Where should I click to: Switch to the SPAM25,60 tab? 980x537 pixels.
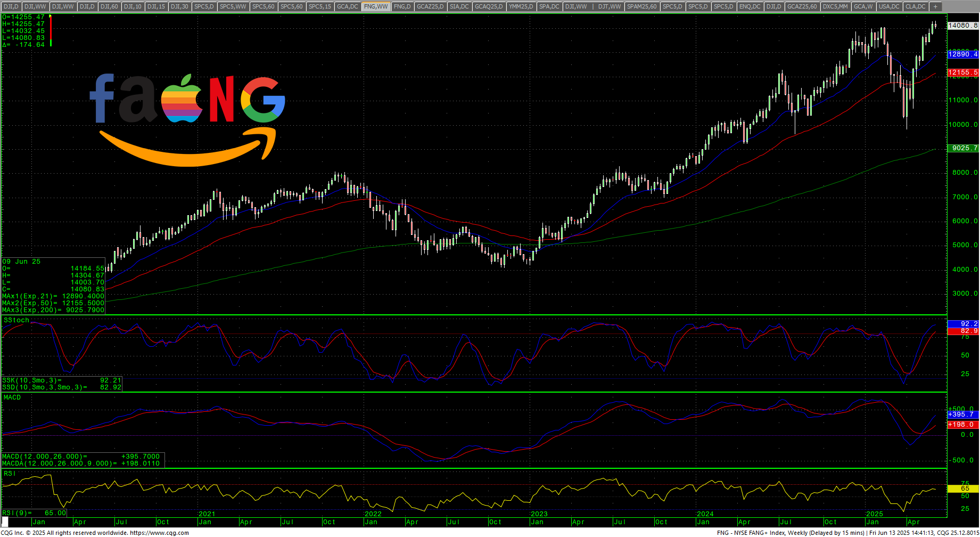point(642,6)
